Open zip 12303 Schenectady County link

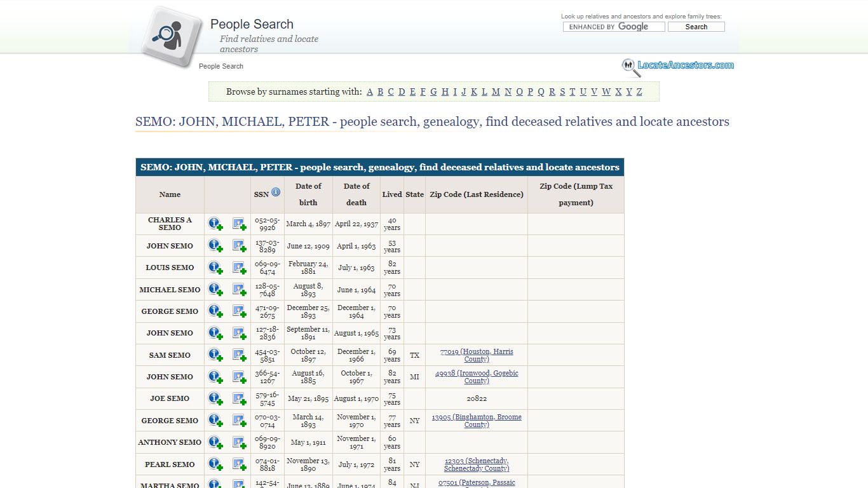477,464
